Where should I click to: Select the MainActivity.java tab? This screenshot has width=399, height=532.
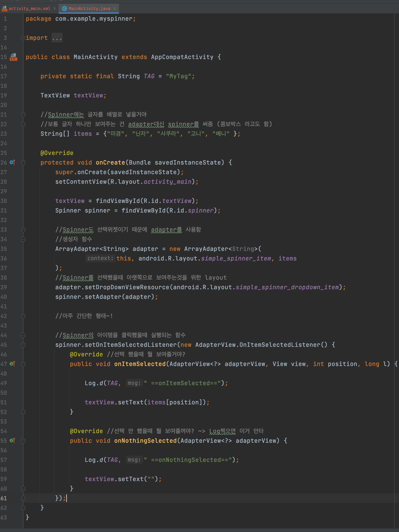pos(89,9)
